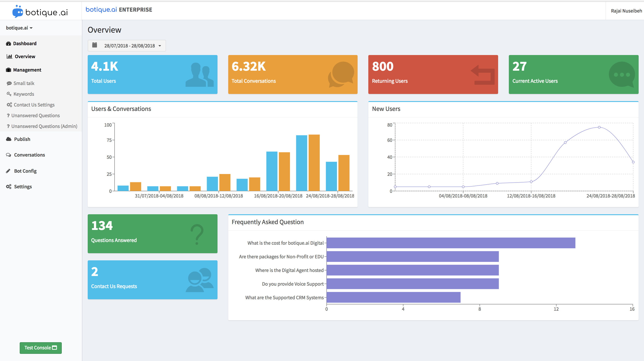The width and height of the screenshot is (644, 361).
Task: Collapse the Management sidebar section
Action: pos(27,70)
